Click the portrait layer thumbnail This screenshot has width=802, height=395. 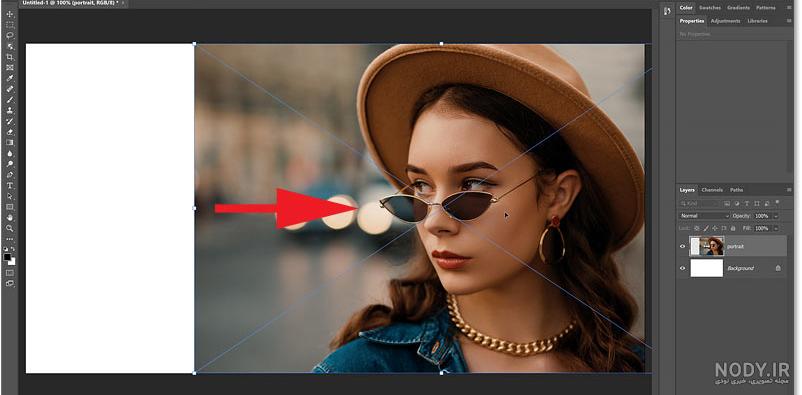(707, 246)
